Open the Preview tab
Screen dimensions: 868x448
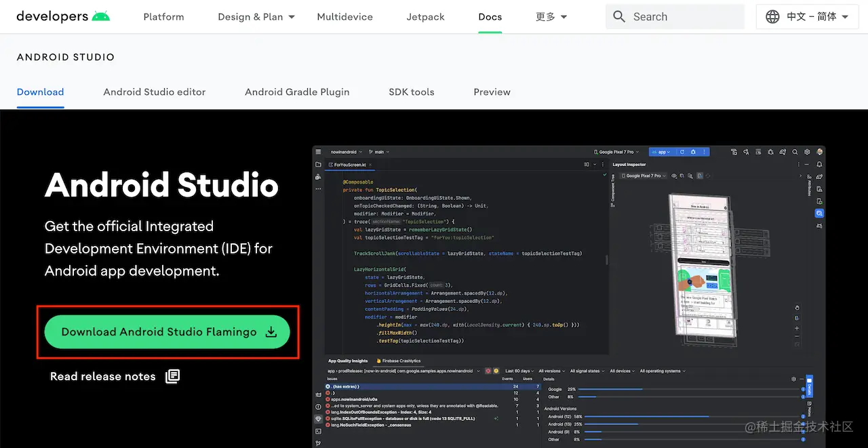coord(492,92)
